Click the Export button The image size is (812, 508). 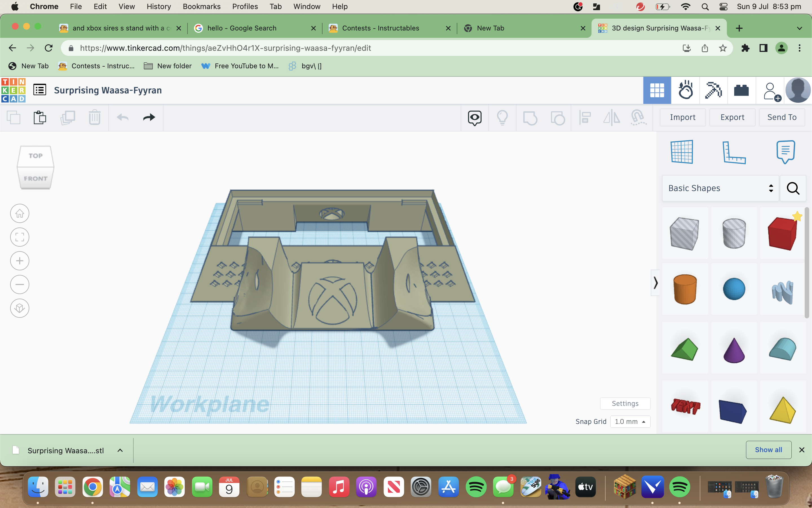click(x=732, y=117)
